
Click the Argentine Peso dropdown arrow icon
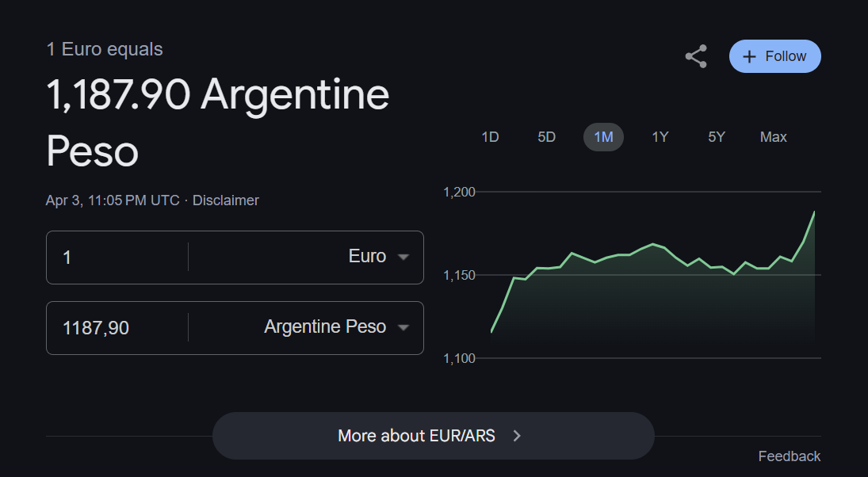[x=403, y=328]
